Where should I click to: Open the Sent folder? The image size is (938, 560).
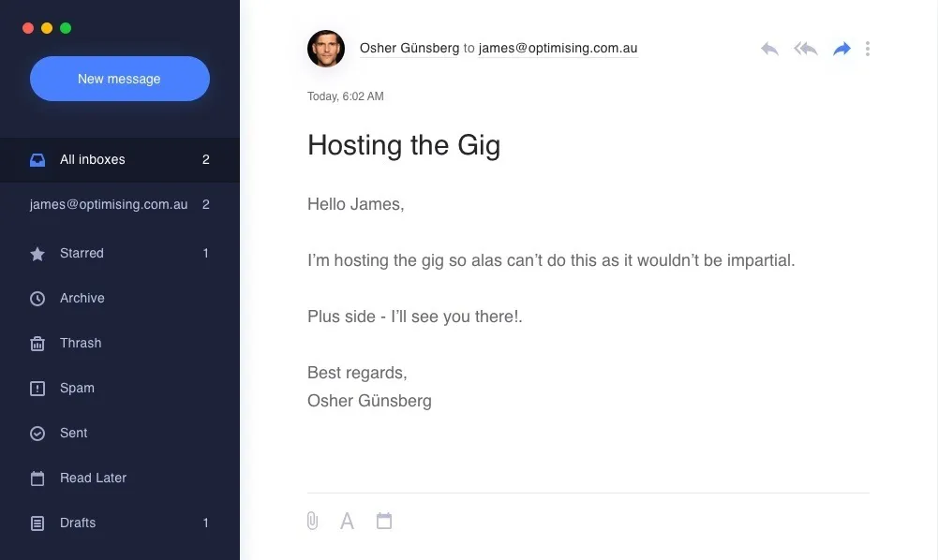tap(73, 433)
